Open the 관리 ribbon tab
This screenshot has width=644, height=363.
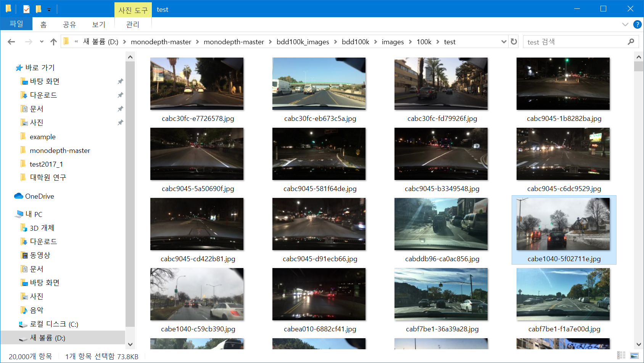point(133,24)
